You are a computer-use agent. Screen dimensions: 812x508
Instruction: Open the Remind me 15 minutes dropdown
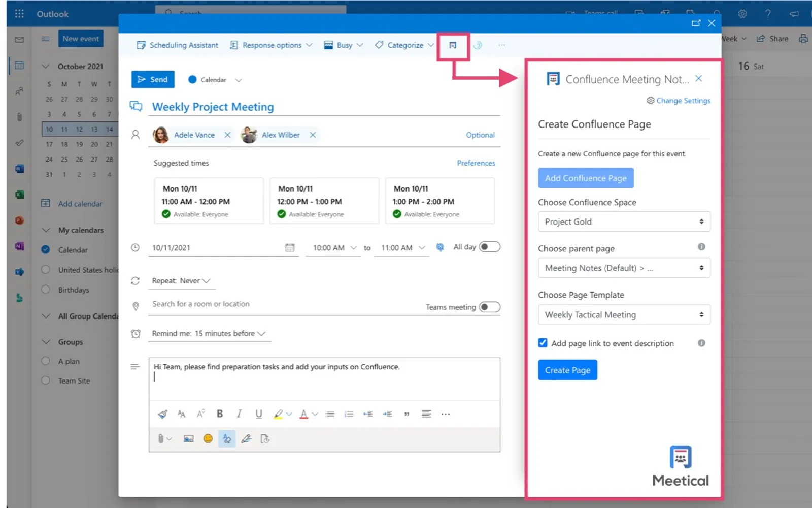209,333
